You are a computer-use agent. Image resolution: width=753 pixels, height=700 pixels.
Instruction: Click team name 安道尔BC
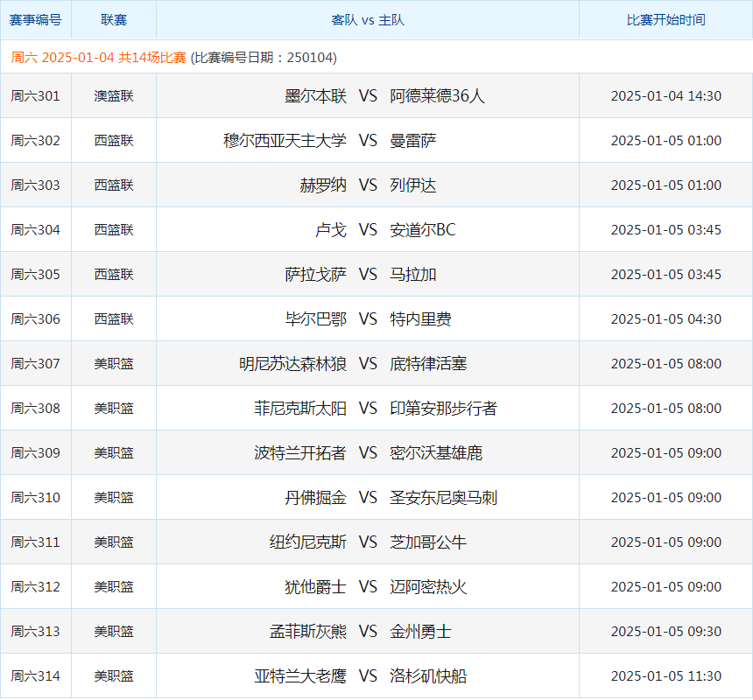coord(423,230)
